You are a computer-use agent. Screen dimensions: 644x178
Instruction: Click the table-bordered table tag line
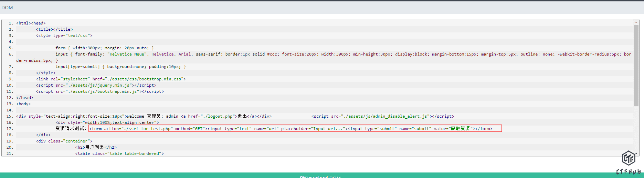(x=119, y=154)
